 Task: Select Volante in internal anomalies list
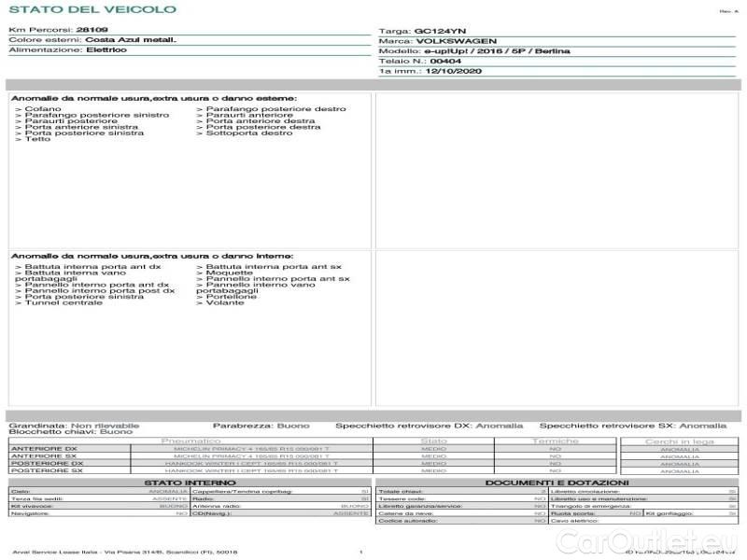pos(228,302)
